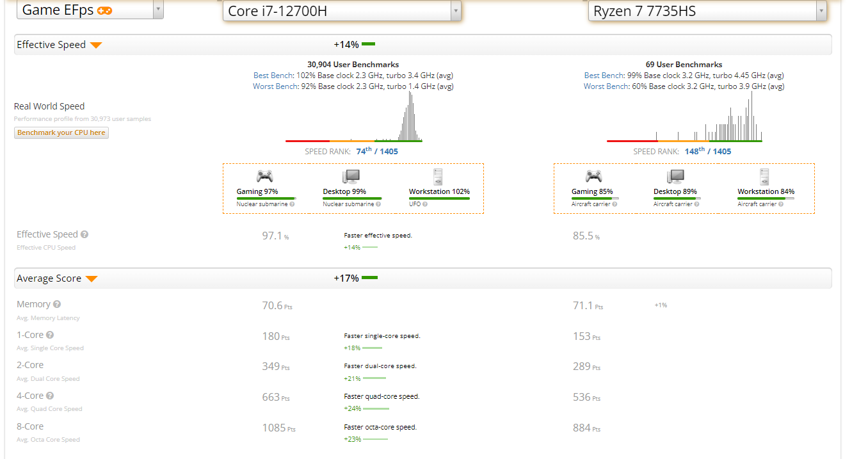Click the Gaming 97% green progress bar
This screenshot has height=459, width=868.
[x=266, y=198]
